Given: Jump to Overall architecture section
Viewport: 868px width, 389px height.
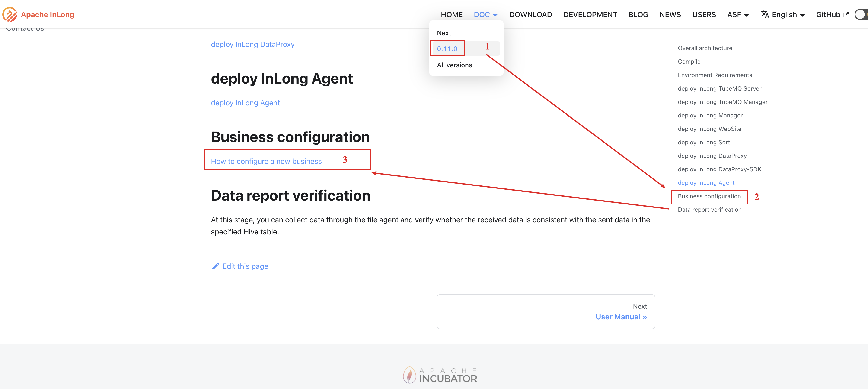Looking at the screenshot, I should click(705, 48).
